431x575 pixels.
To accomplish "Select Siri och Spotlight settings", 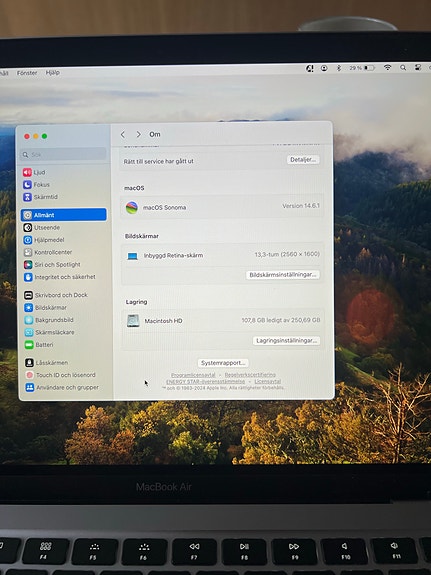I will click(52, 264).
